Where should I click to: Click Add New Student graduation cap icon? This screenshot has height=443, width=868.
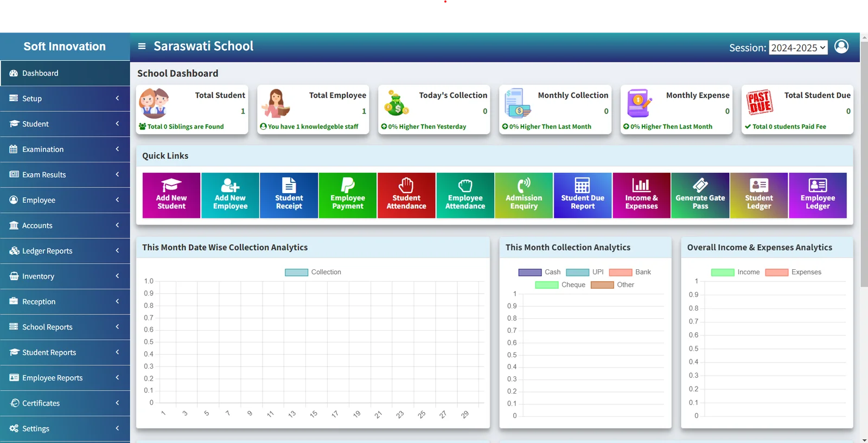[x=171, y=185]
